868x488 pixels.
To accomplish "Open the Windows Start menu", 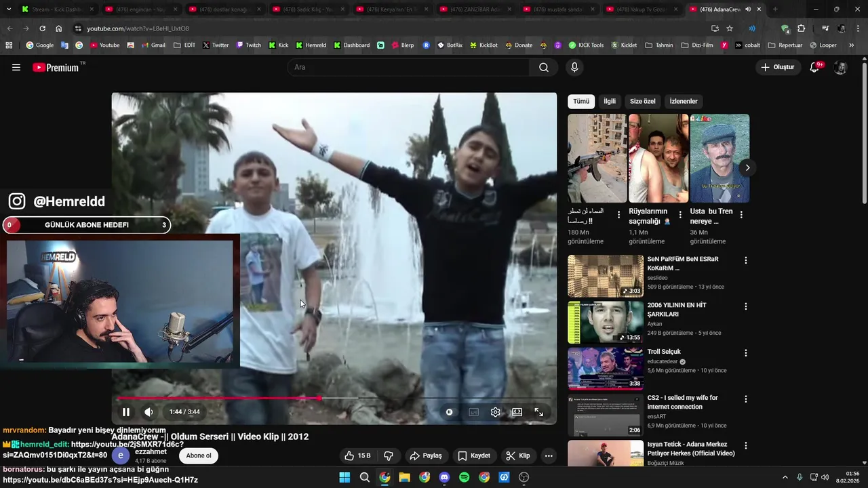I will tap(344, 477).
